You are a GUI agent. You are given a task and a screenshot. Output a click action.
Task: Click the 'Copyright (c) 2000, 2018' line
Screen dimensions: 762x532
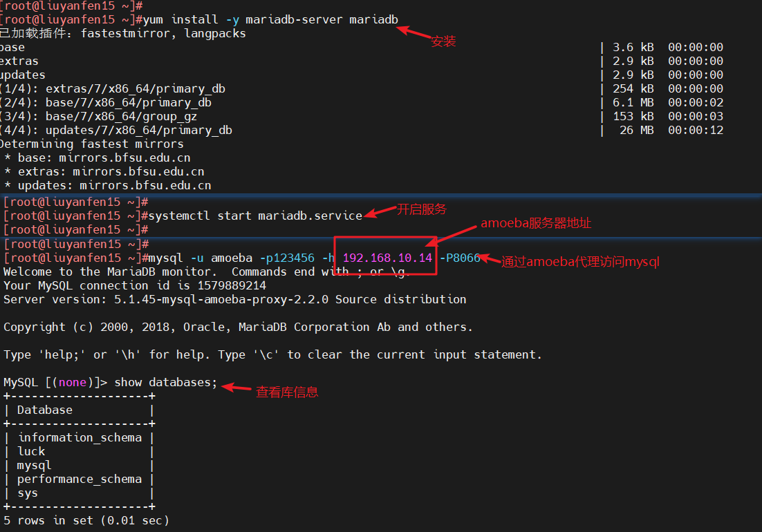pyautogui.click(x=238, y=327)
